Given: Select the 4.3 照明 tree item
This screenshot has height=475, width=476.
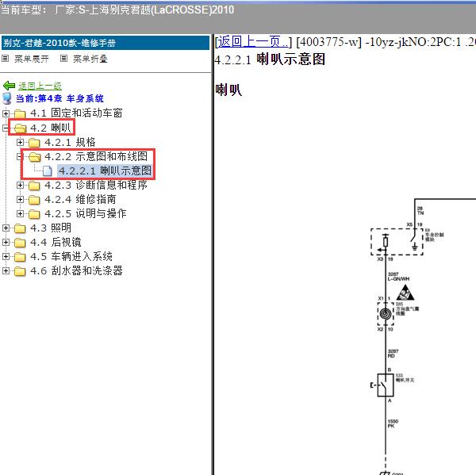Looking at the screenshot, I should pyautogui.click(x=51, y=228).
